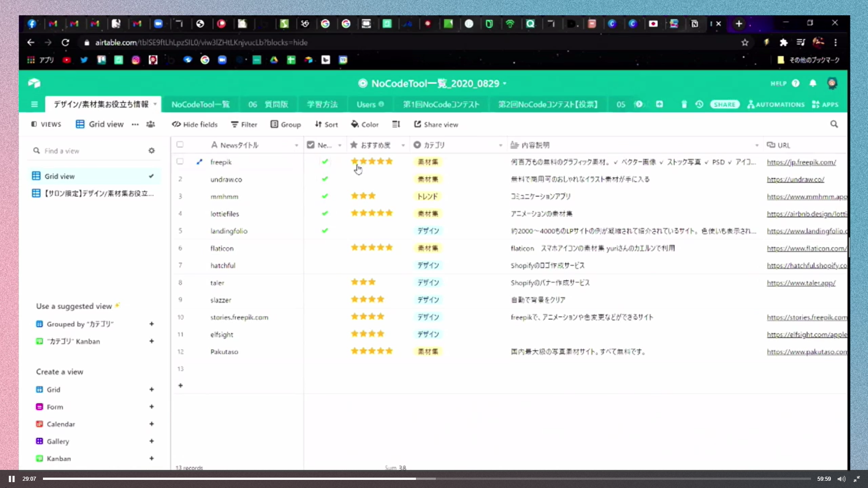Expand the freepik record icon
This screenshot has width=868, height=488.
click(x=199, y=162)
